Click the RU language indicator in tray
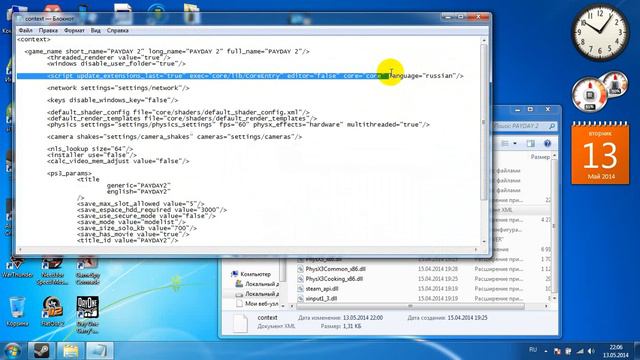The image size is (640, 360). click(x=533, y=350)
